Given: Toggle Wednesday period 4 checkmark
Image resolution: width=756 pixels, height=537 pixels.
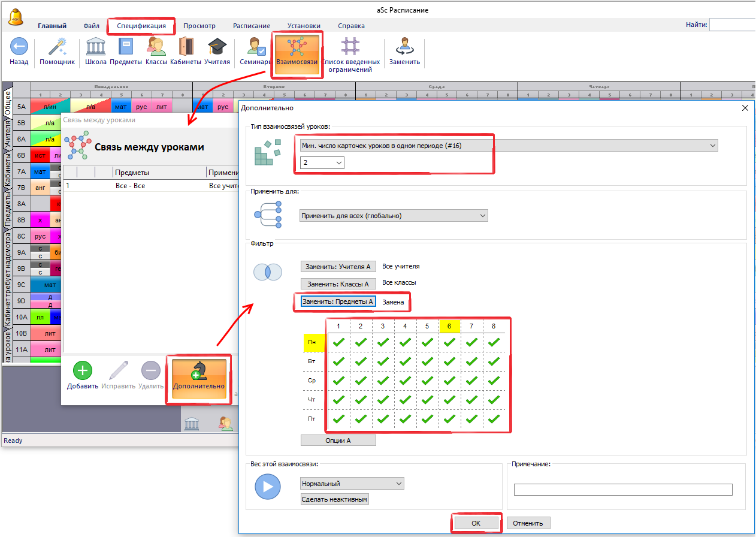Looking at the screenshot, I should 406,381.
